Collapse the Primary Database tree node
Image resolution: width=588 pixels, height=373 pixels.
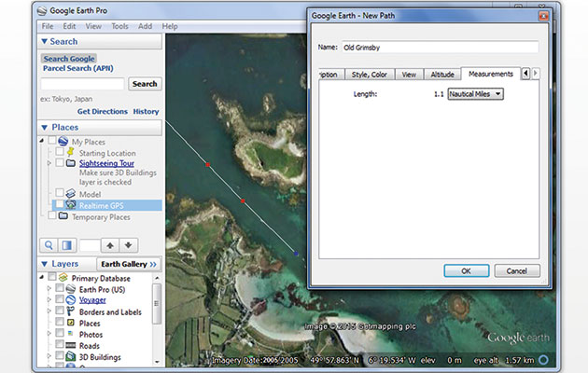[42, 277]
